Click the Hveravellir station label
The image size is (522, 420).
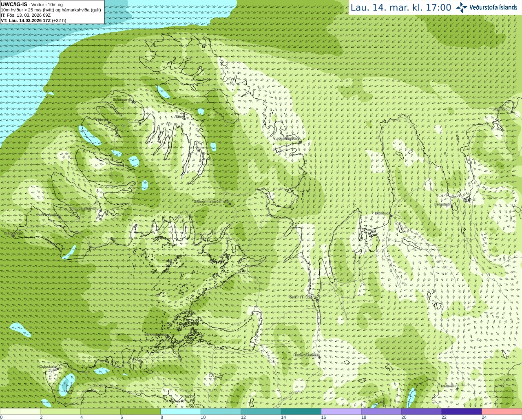click(447, 386)
